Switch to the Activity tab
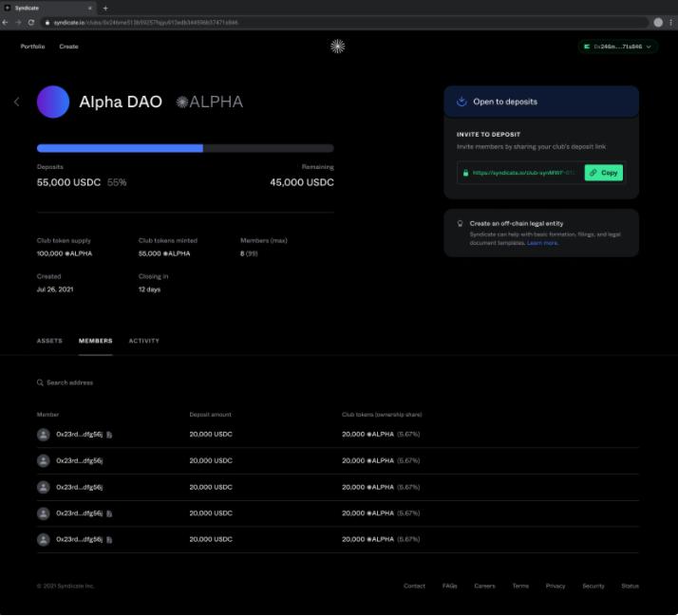Viewport: 678px width, 616px height. point(143,341)
